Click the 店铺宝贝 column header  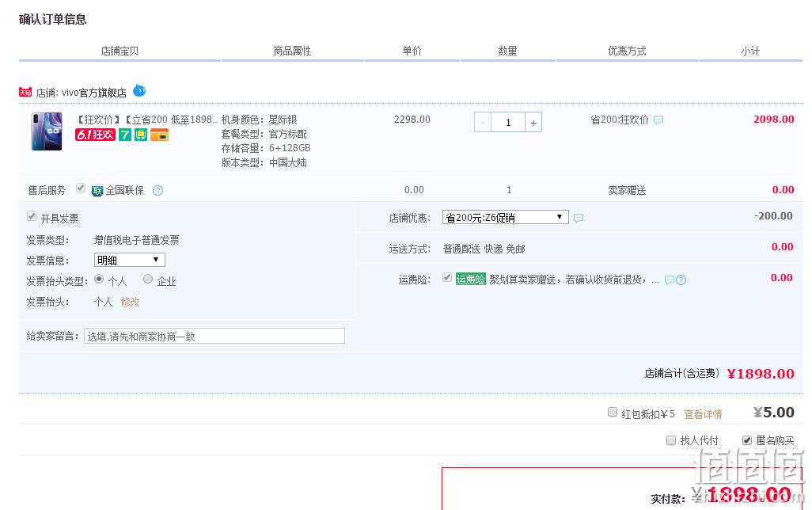point(120,51)
